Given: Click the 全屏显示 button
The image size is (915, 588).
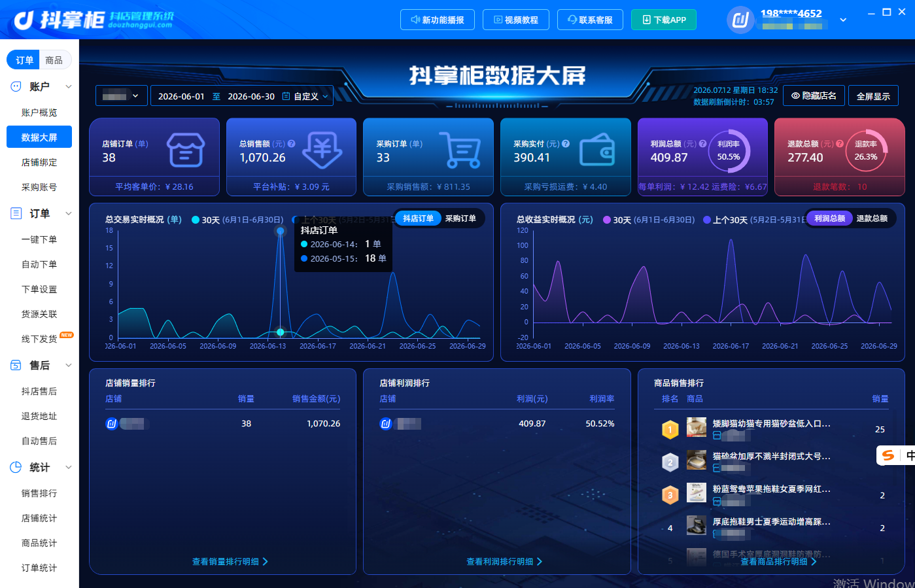Looking at the screenshot, I should click(873, 96).
